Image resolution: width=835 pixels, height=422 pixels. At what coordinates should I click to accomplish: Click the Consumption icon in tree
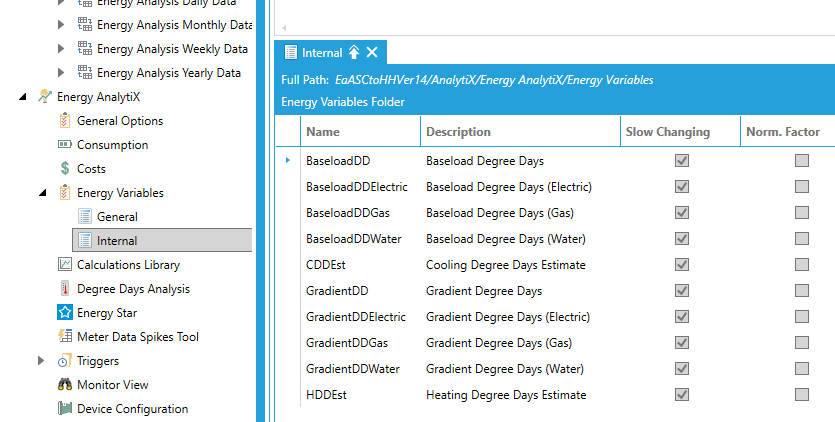coord(65,145)
